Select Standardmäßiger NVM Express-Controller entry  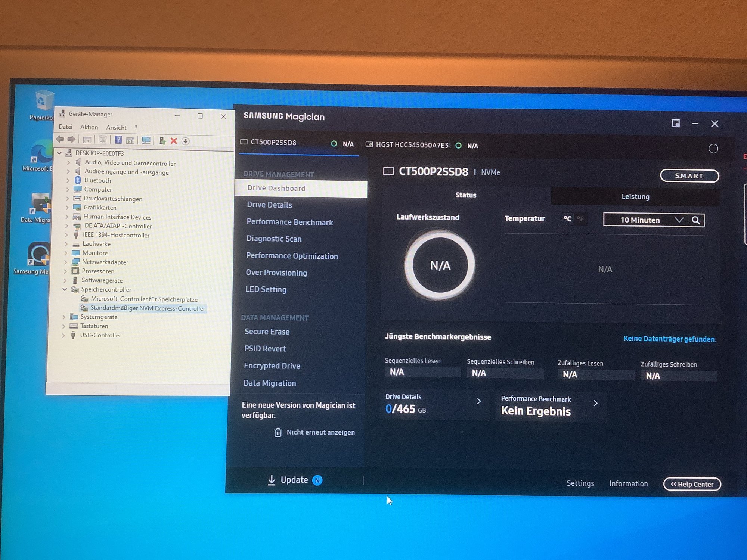(148, 308)
